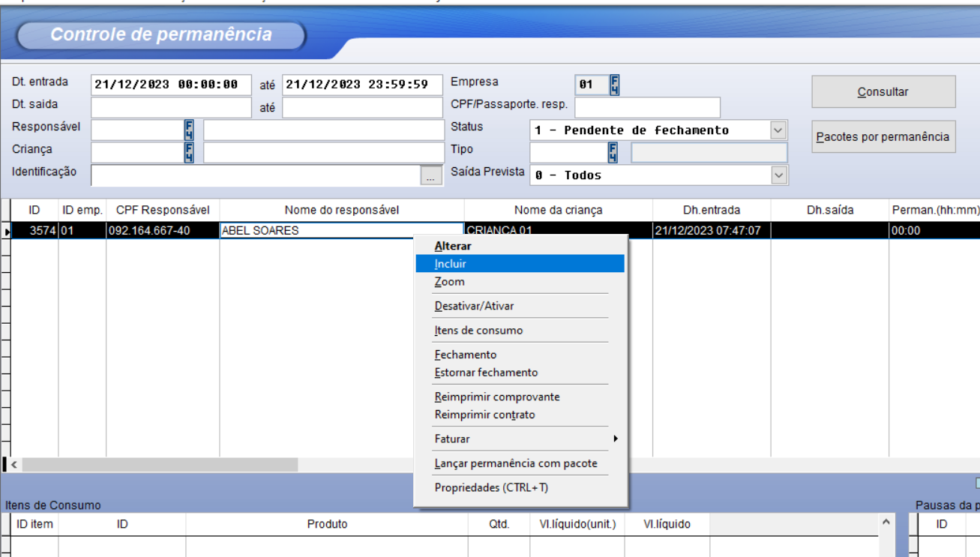Image resolution: width=980 pixels, height=557 pixels.
Task: Click the Consultar button
Action: click(x=883, y=91)
